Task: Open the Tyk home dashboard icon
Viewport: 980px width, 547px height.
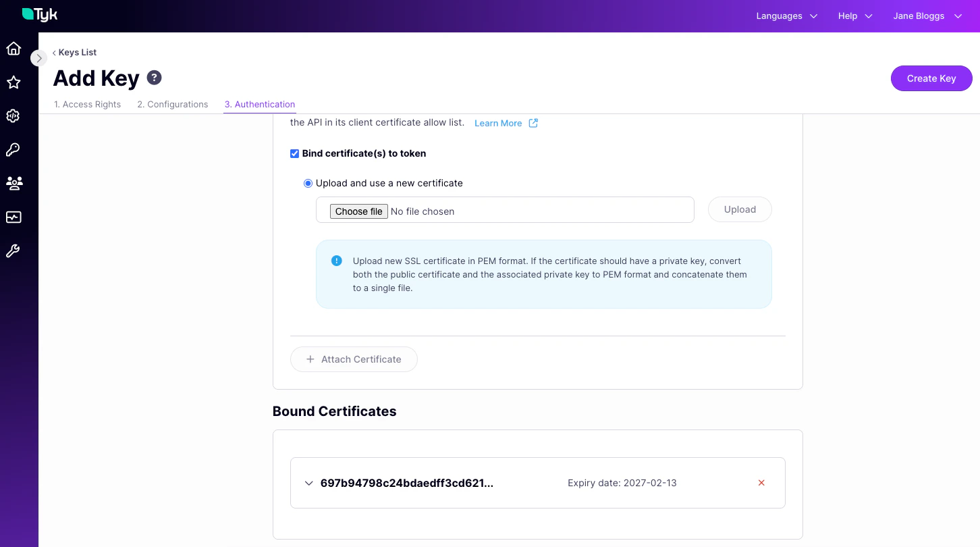Action: (x=13, y=49)
